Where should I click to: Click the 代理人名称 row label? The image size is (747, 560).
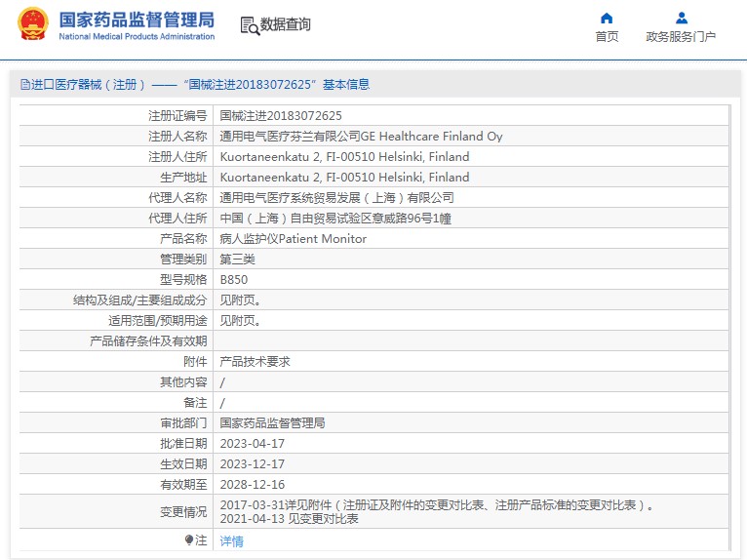click(177, 198)
